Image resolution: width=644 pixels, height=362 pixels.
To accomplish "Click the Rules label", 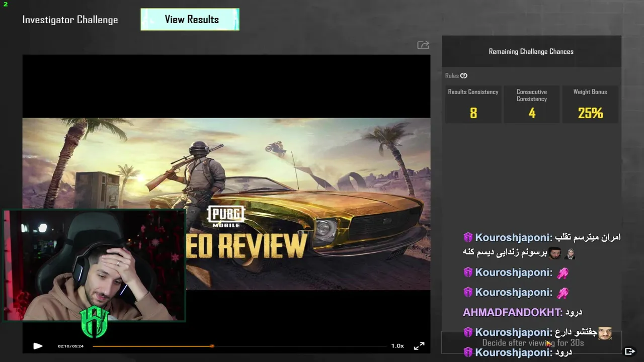I will 452,76.
